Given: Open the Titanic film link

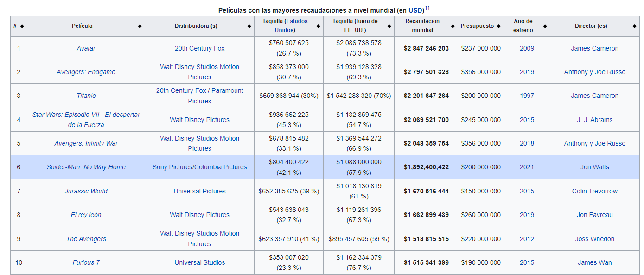Looking at the screenshot, I should click(86, 96).
